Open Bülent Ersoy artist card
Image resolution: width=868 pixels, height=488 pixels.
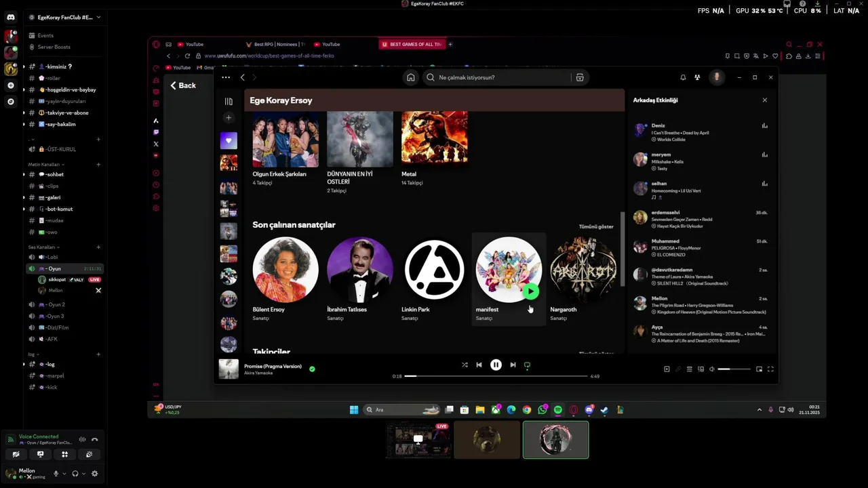click(x=285, y=279)
